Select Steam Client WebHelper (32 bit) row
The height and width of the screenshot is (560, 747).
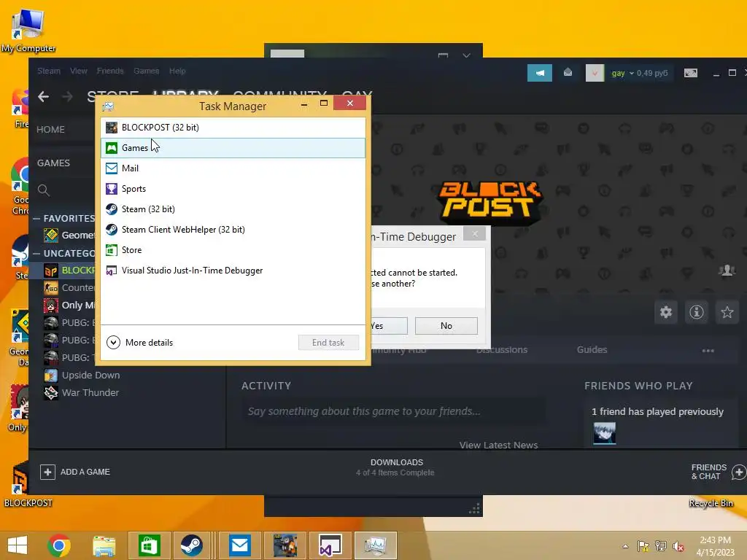coord(233,230)
